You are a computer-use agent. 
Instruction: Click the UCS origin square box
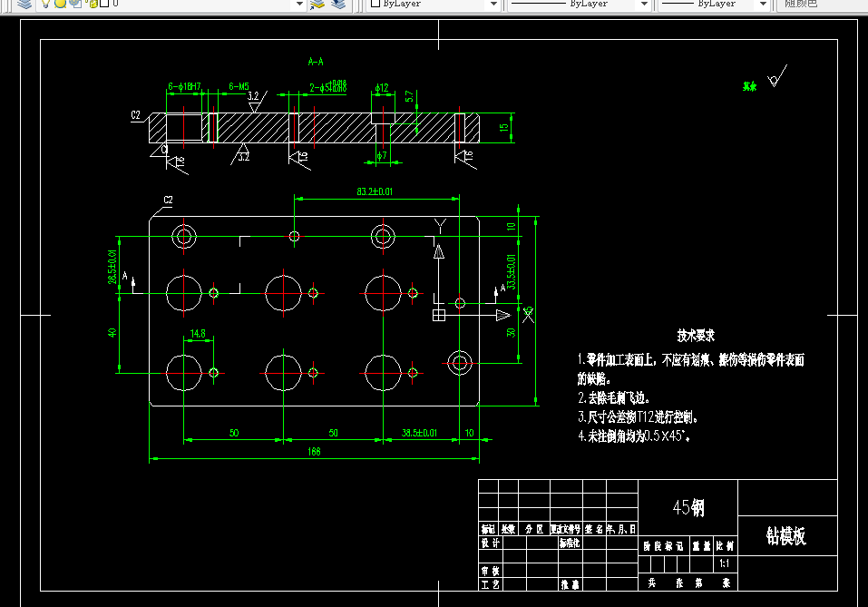tap(438, 315)
